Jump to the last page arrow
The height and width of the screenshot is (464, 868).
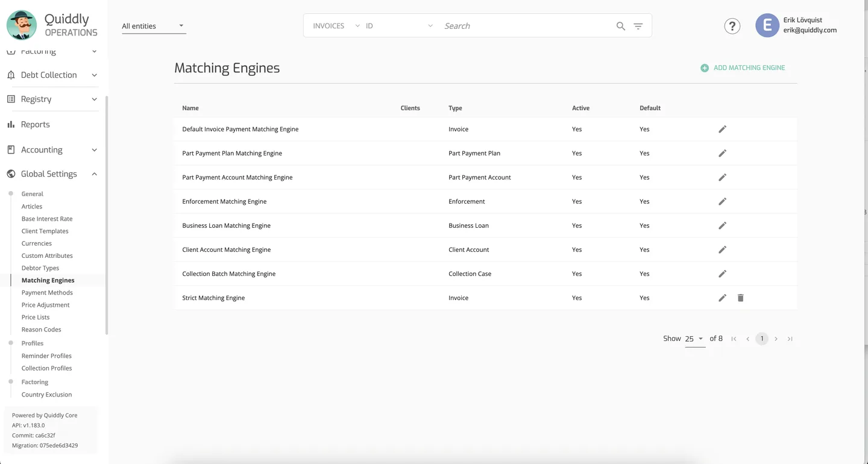pos(790,339)
